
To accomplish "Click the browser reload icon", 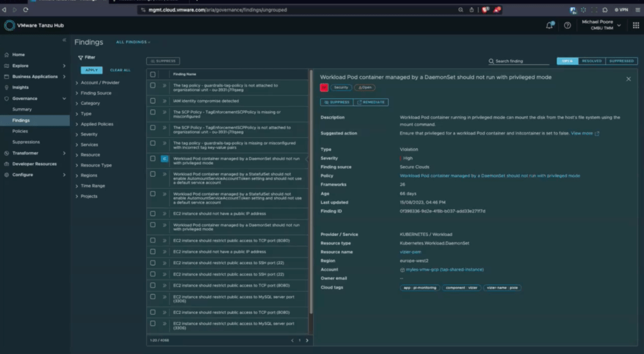I will [26, 10].
